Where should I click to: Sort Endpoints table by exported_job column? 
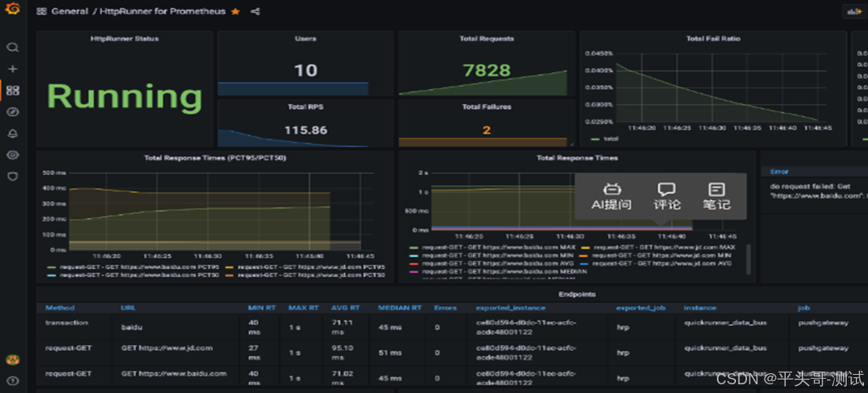pos(640,308)
